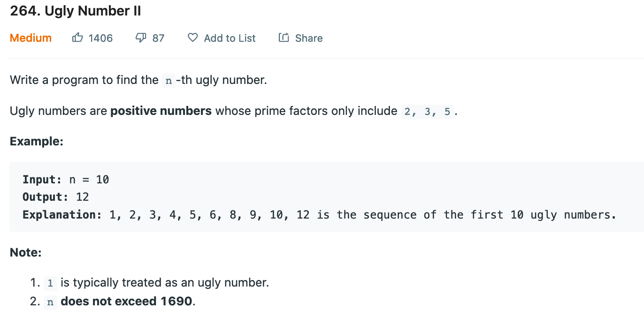This screenshot has width=644, height=333.
Task: Click the Output: 12 line
Action: click(56, 197)
